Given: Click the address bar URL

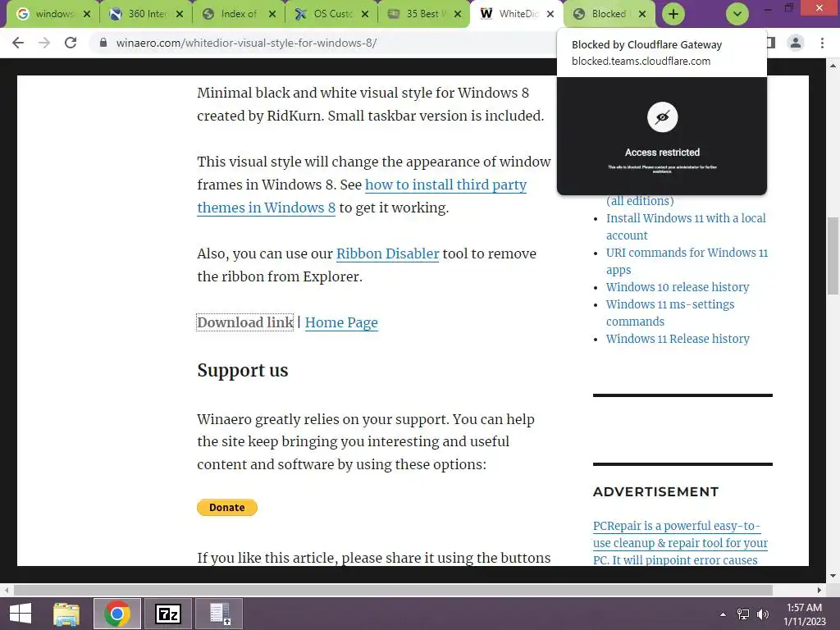Looking at the screenshot, I should click(x=246, y=43).
